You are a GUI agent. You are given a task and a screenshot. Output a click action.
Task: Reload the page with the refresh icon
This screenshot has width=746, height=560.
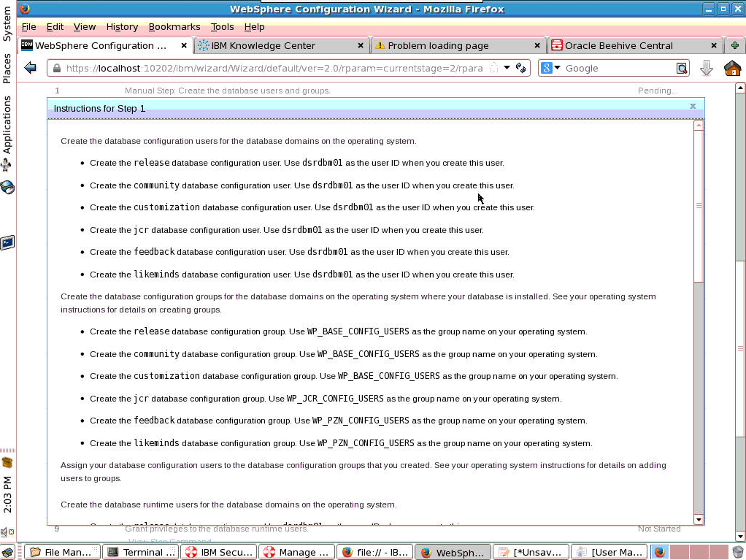pos(520,68)
